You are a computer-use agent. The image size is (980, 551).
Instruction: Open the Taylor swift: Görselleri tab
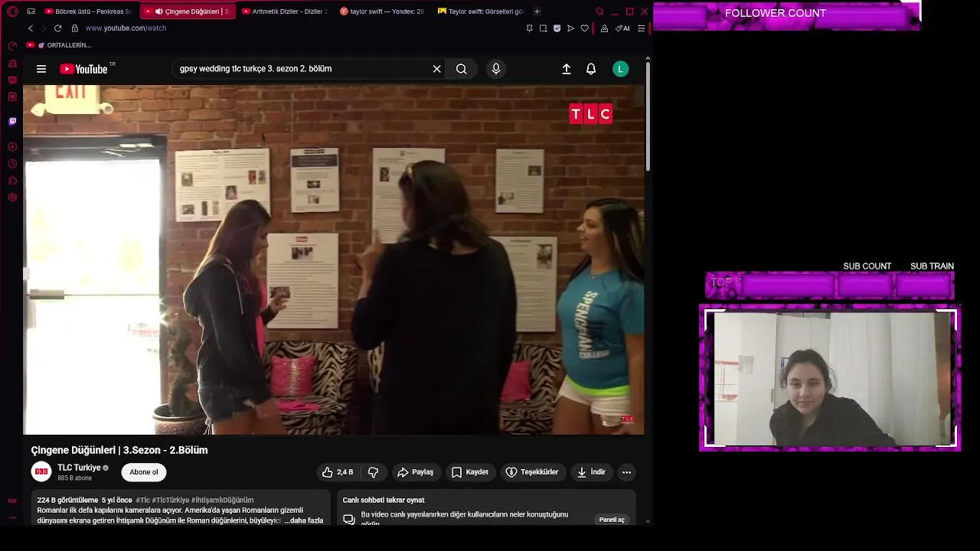pyautogui.click(x=481, y=11)
